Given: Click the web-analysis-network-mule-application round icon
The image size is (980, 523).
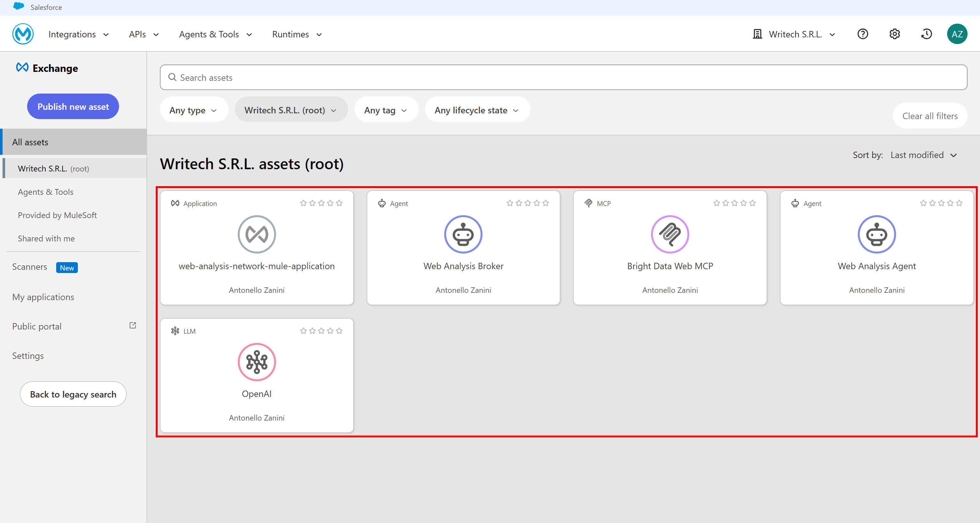Looking at the screenshot, I should 257,234.
